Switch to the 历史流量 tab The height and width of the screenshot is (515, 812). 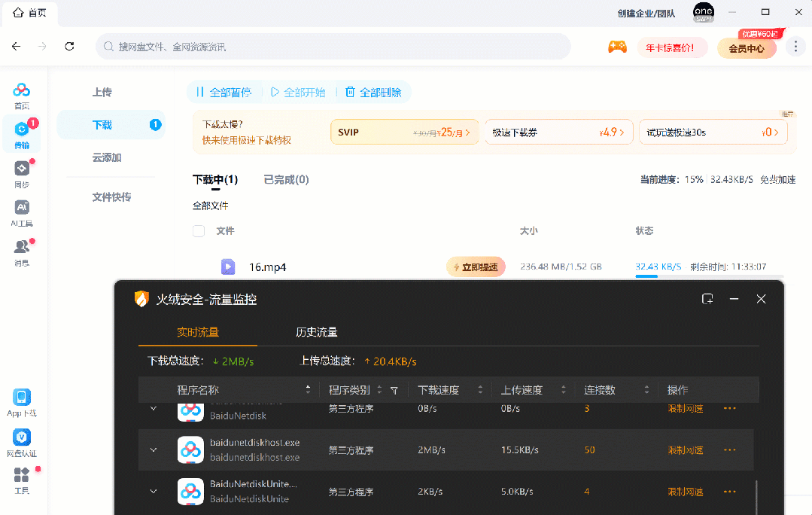(x=316, y=332)
